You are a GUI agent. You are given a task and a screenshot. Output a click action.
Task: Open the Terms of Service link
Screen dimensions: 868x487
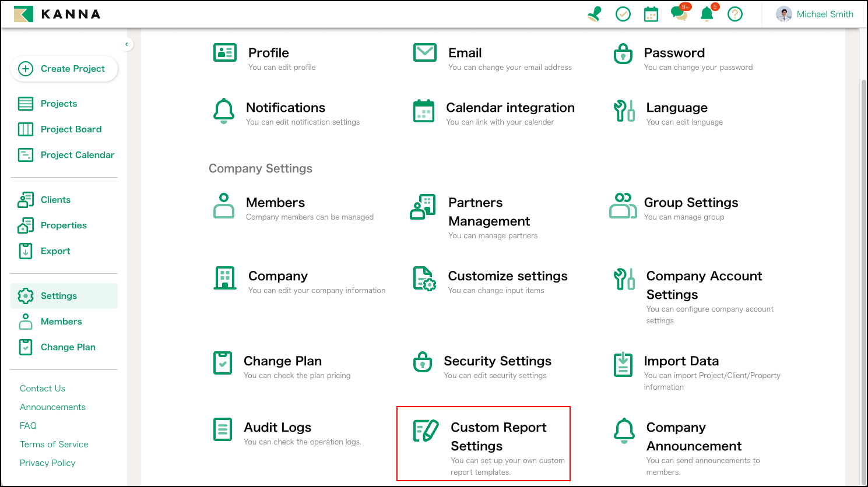[54, 444]
